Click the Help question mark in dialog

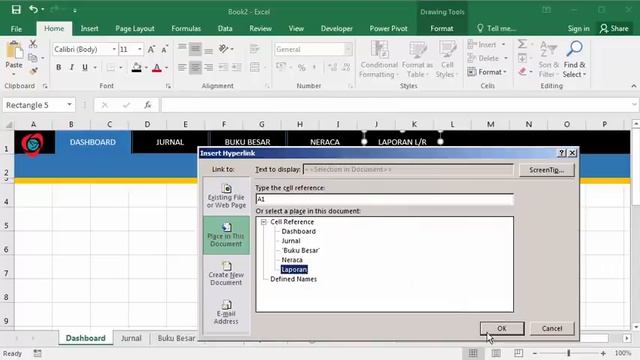coord(562,153)
